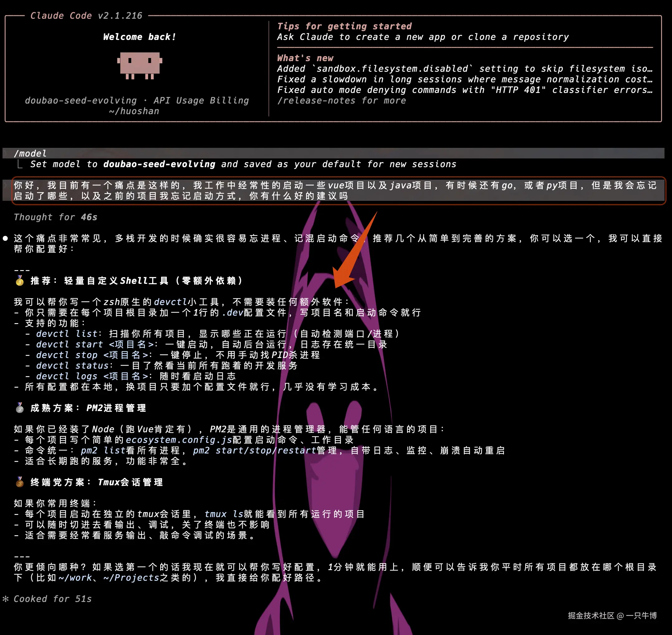Click the 如果你常用终端： line
The width and height of the screenshot is (672, 635).
pos(55,503)
